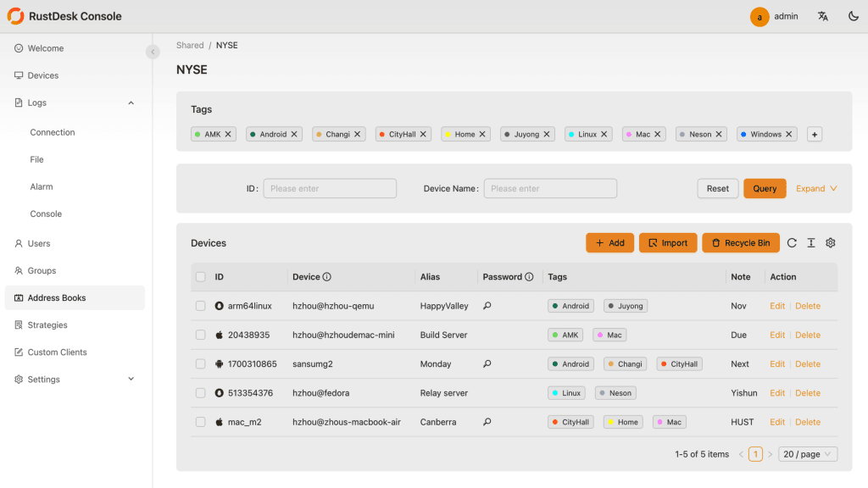Click the RustDesk logo icon
The image size is (868, 488).
[x=15, y=16]
